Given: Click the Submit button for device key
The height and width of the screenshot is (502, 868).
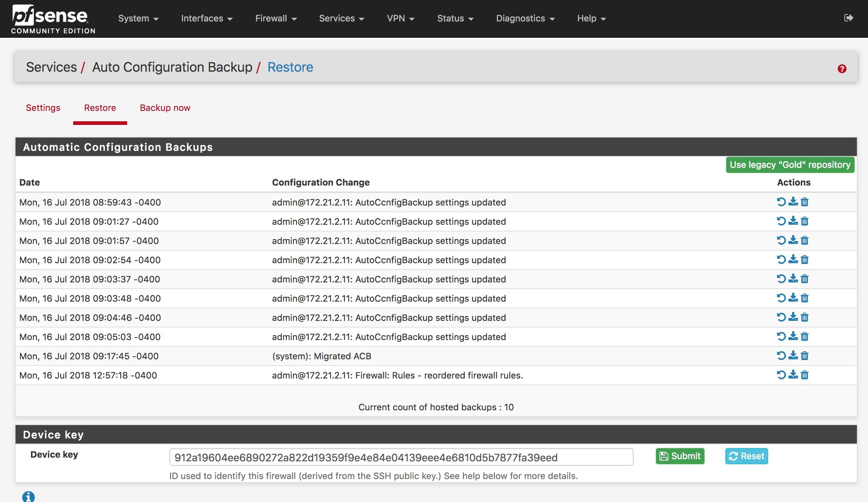Looking at the screenshot, I should coord(680,456).
